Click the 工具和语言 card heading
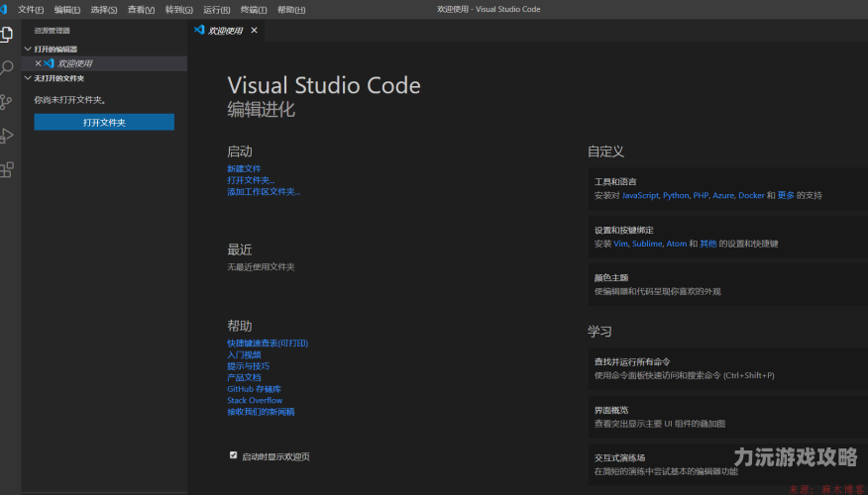This screenshot has width=868, height=495. 615,182
